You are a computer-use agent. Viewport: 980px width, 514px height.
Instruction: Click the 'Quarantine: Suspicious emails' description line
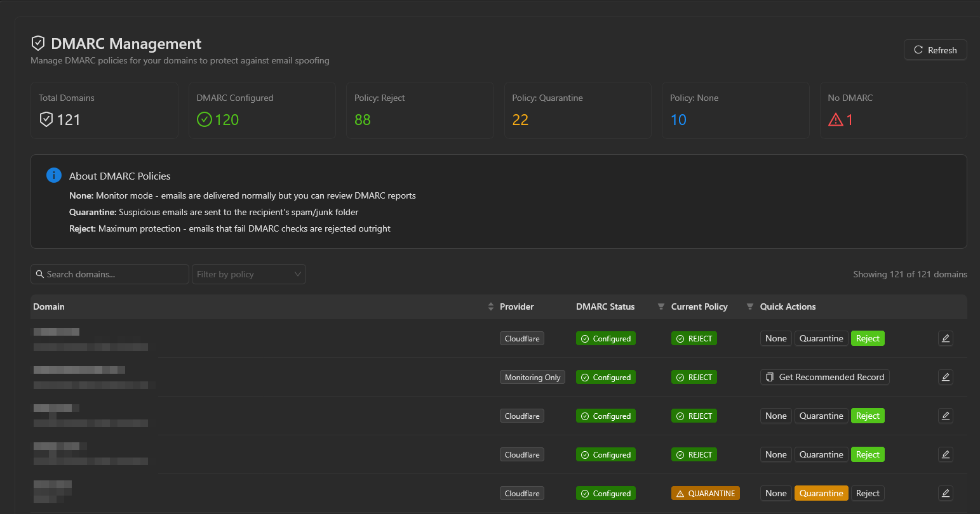214,212
